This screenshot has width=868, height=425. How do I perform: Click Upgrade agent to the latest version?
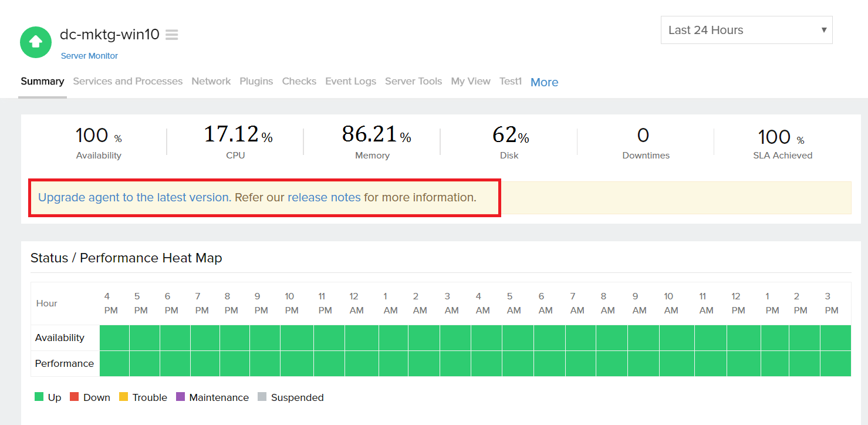133,197
